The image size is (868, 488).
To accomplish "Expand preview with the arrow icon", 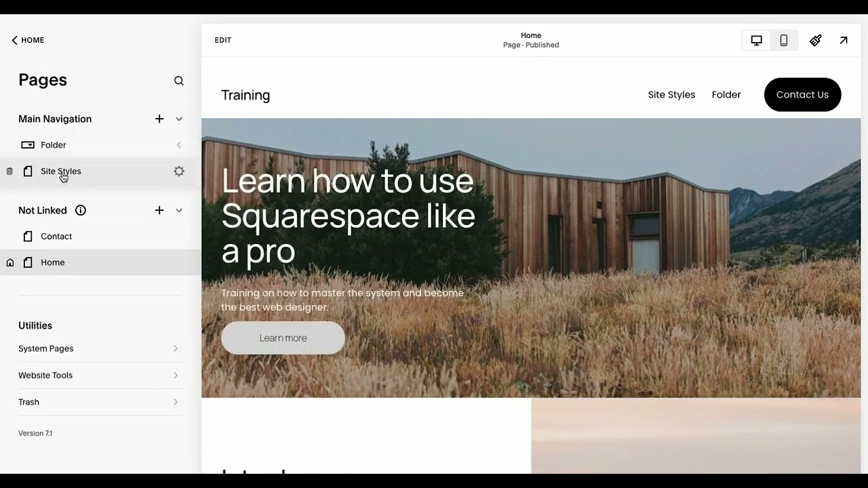I will (844, 41).
